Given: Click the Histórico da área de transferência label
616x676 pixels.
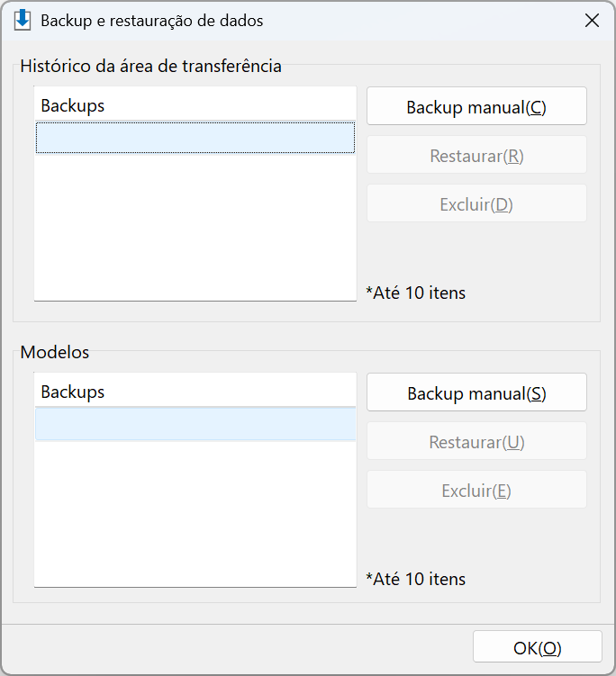Looking at the screenshot, I should click(150, 67).
